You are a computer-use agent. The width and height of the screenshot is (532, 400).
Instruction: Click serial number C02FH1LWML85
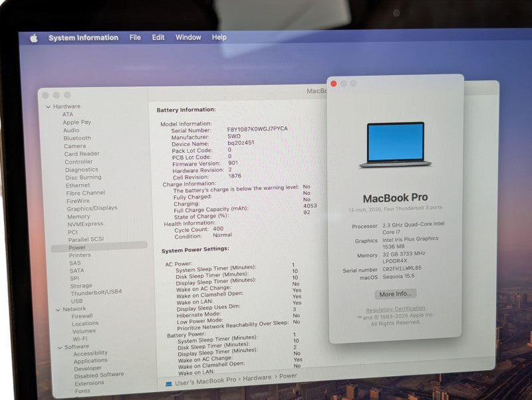(402, 268)
